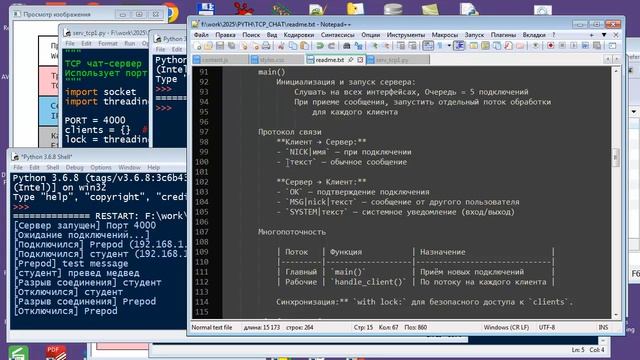Click the tab bar right scroll arrow
The image size is (640, 360).
tap(617, 60)
